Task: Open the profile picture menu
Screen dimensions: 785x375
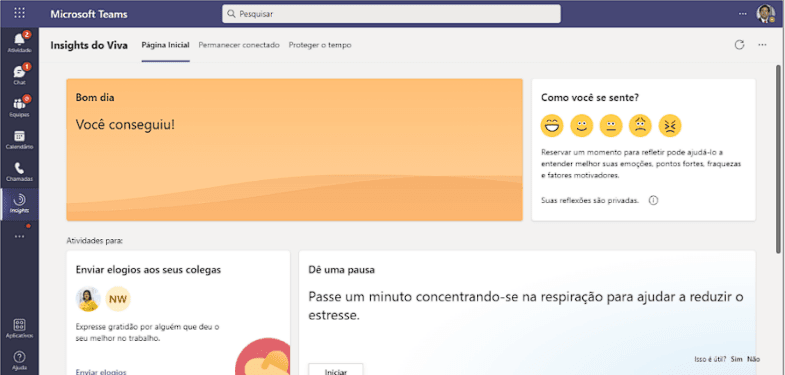Action: coord(765,14)
